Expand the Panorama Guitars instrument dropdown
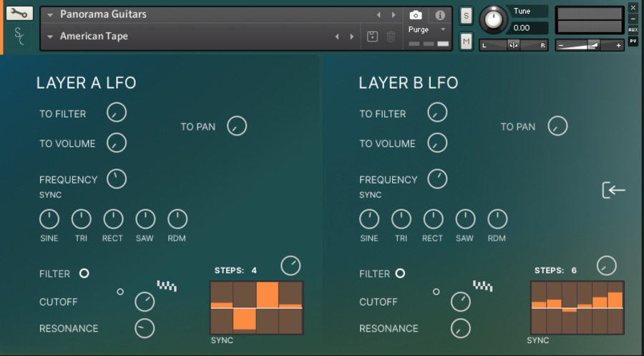 (50, 15)
